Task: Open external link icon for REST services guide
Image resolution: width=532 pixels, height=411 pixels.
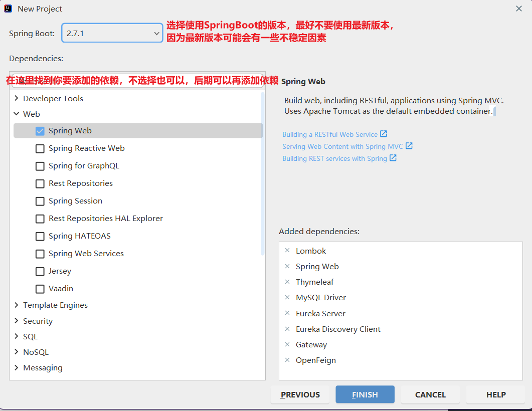Action: pos(393,158)
